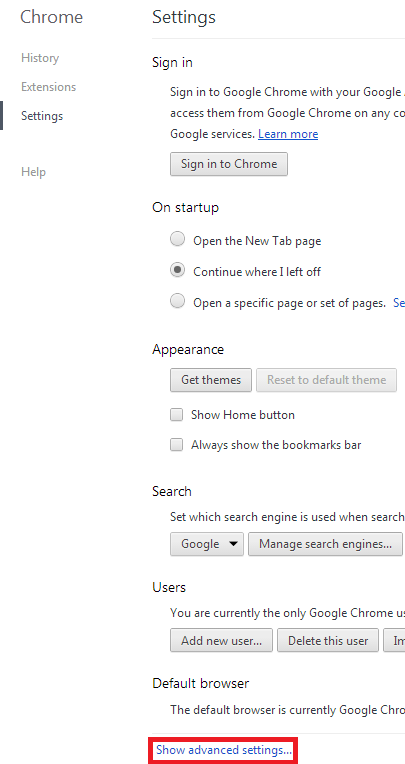The height and width of the screenshot is (764, 405).
Task: Click the On startup heading
Action: tap(185, 208)
